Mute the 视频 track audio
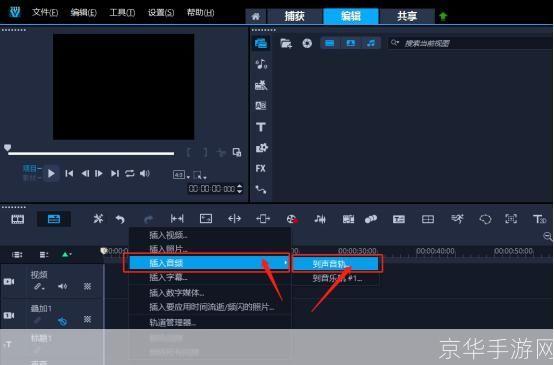 [63, 286]
